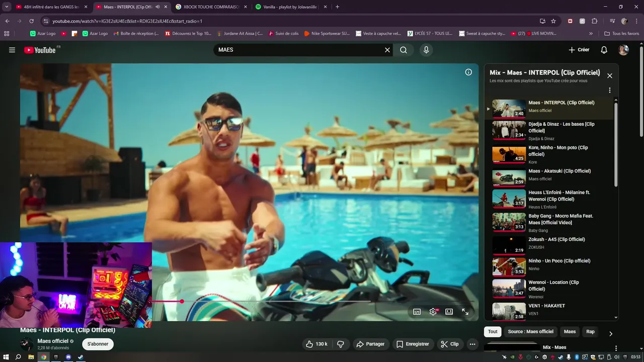
Task: Mute the Maes INTERPOL tab audio icon
Action: [x=157, y=7]
